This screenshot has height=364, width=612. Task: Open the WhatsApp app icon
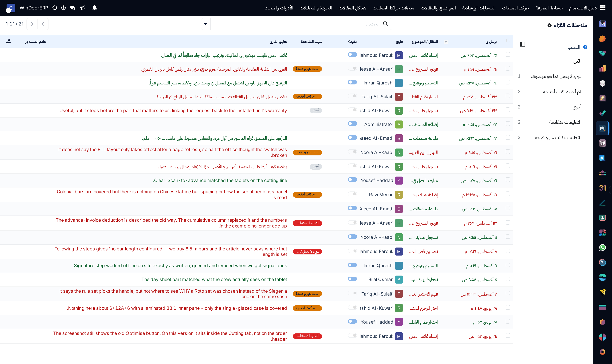602,248
